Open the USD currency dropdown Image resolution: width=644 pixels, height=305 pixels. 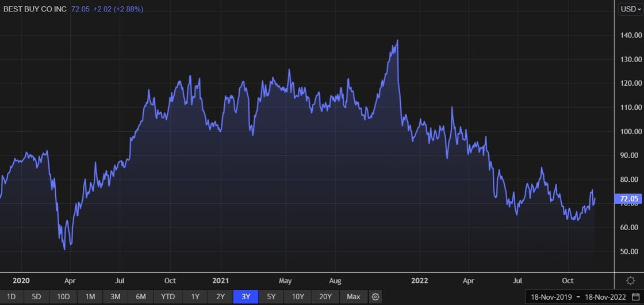click(x=630, y=9)
